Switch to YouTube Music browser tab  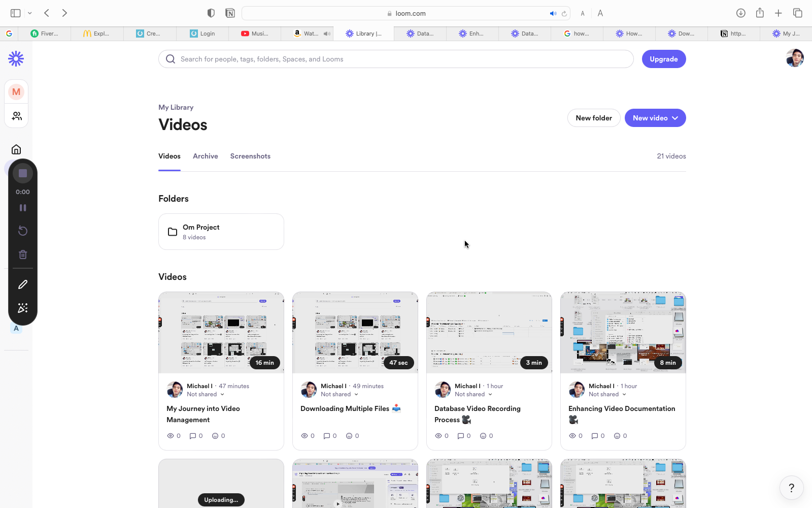(254, 34)
